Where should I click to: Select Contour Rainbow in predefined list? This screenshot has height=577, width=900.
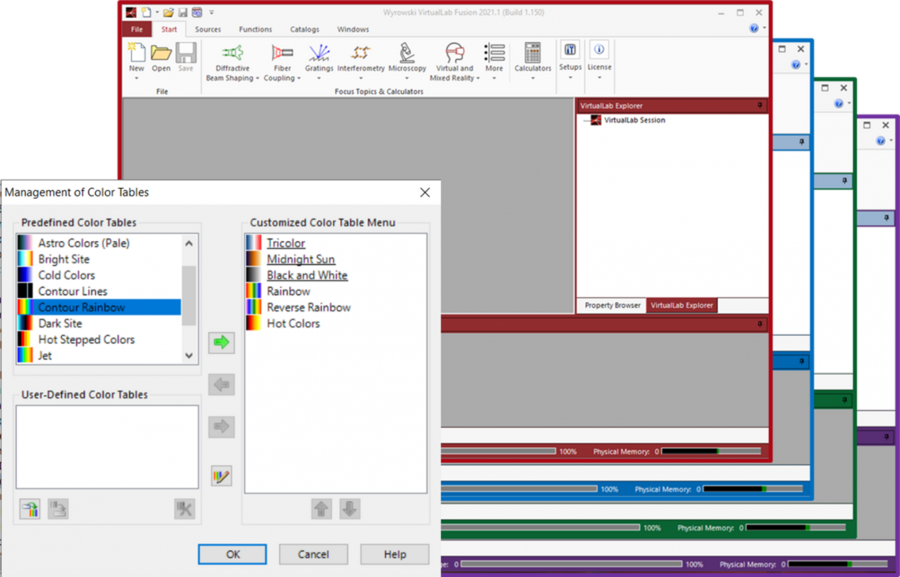(82, 307)
